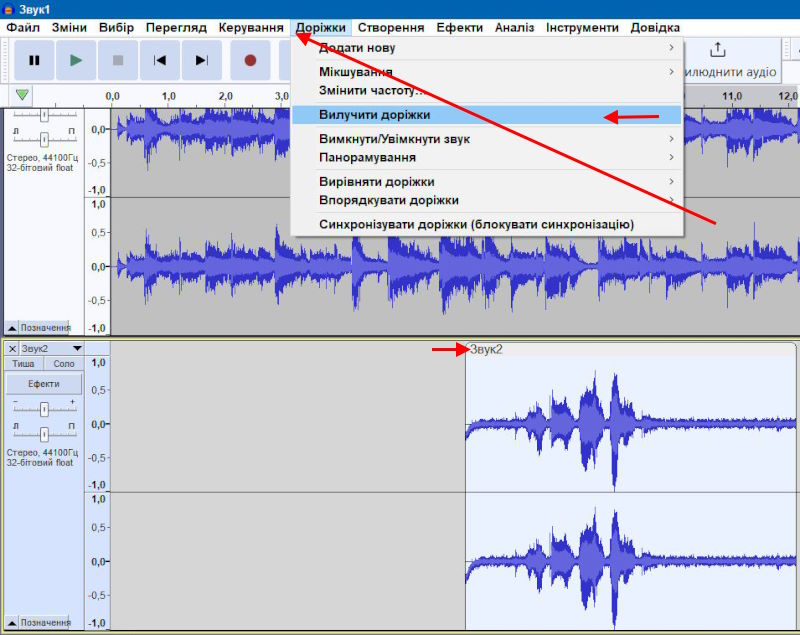Click the 2,0 mark on the timeline ruler
This screenshot has height=635, width=800.
coord(225,96)
